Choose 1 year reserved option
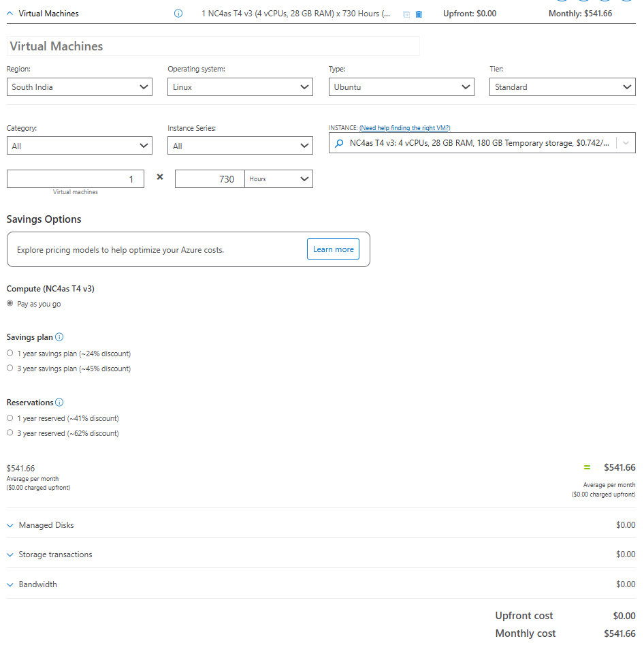This screenshot has height=658, width=644. coord(10,418)
